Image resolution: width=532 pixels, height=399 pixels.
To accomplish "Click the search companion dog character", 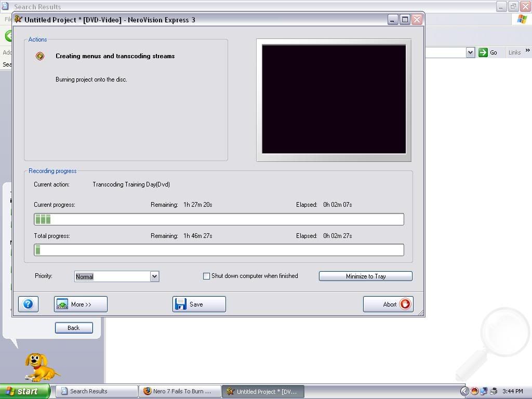I will (x=41, y=367).
